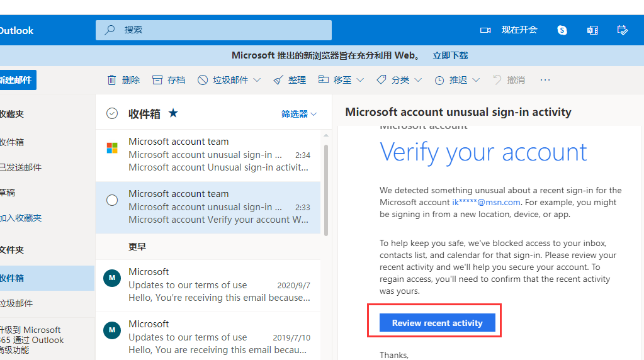Click the Verify your account heading

pos(483,152)
